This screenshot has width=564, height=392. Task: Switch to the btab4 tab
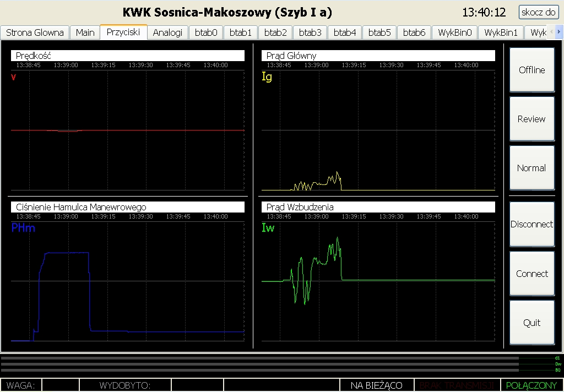click(345, 32)
